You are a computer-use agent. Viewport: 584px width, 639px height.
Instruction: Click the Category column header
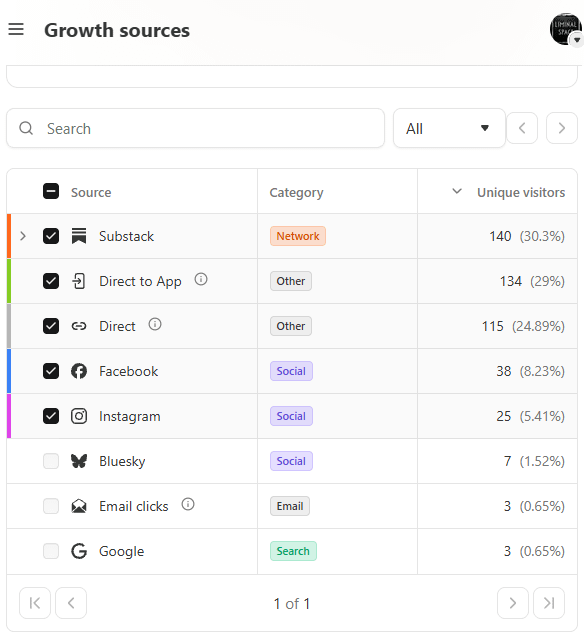click(296, 192)
